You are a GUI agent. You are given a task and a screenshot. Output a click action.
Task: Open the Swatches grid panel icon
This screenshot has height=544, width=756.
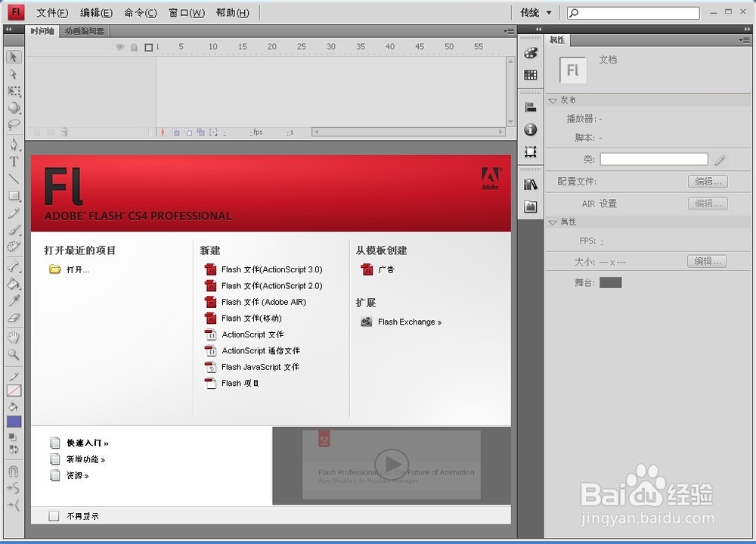pos(531,75)
